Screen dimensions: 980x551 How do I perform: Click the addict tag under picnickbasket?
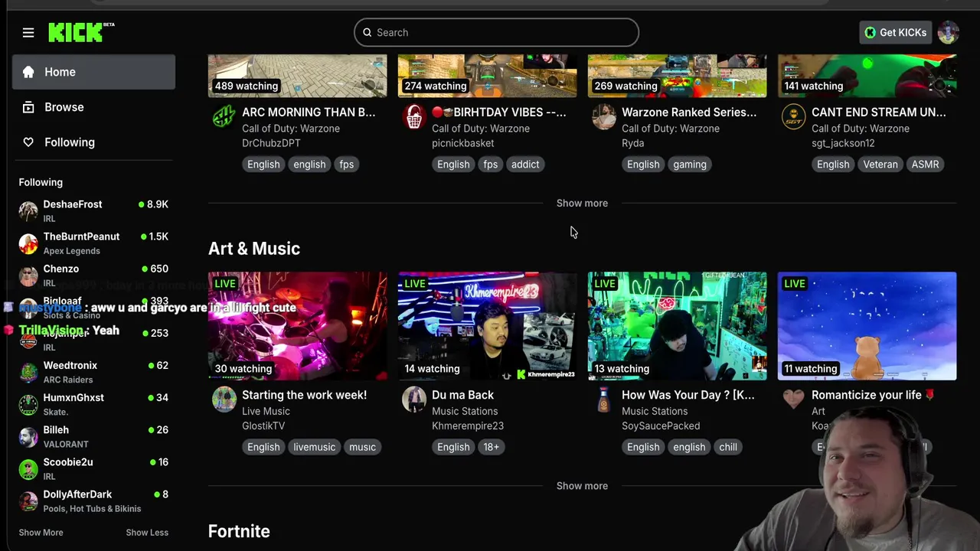click(525, 165)
